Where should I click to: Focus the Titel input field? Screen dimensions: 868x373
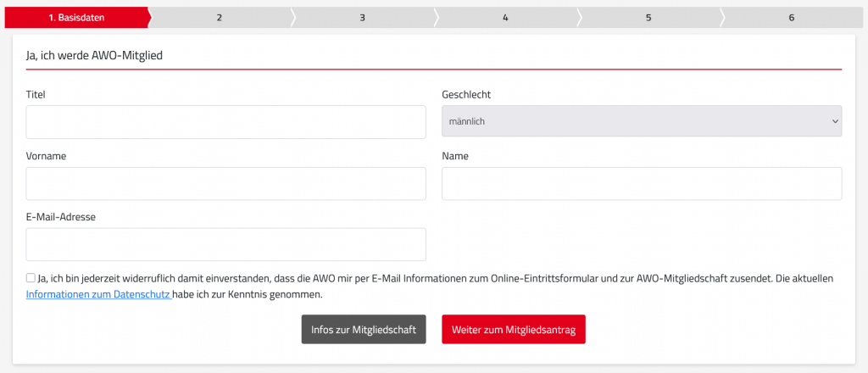[x=225, y=122]
